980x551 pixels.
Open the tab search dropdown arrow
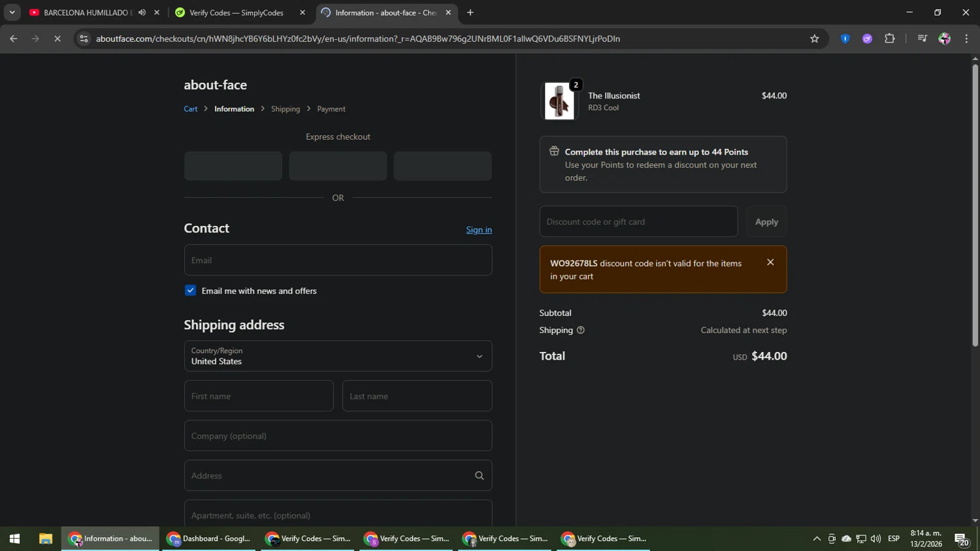tap(12, 12)
